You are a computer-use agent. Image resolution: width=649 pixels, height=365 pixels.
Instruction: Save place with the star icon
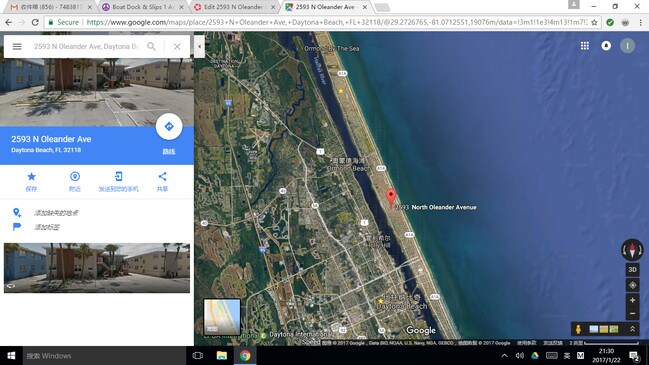(31, 177)
